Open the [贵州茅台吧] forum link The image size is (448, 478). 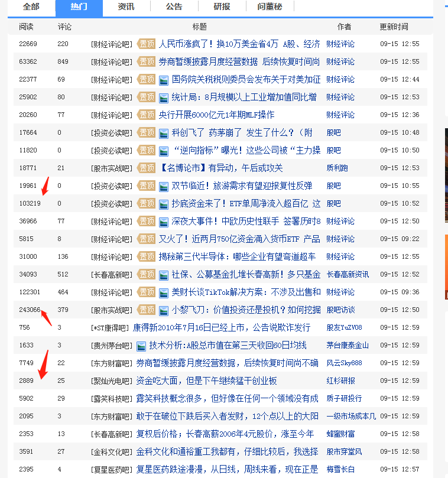[x=112, y=346]
